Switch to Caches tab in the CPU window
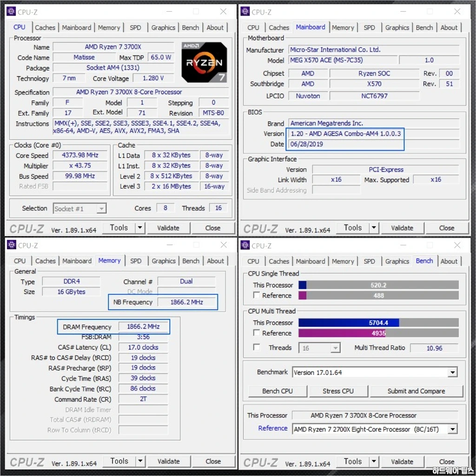Screen dimensions: 476x476 tap(45, 27)
